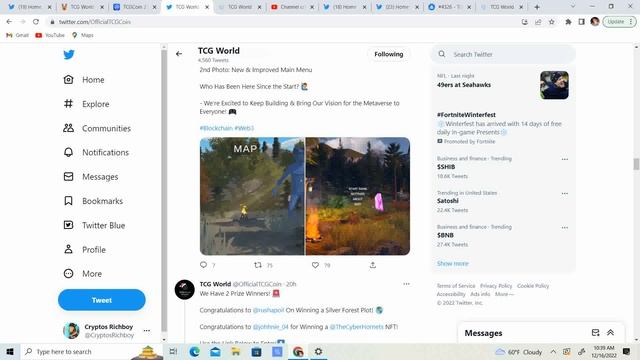This screenshot has height=360, width=640.
Task: Switch to the Channel YouTube tab
Action: click(x=293, y=7)
